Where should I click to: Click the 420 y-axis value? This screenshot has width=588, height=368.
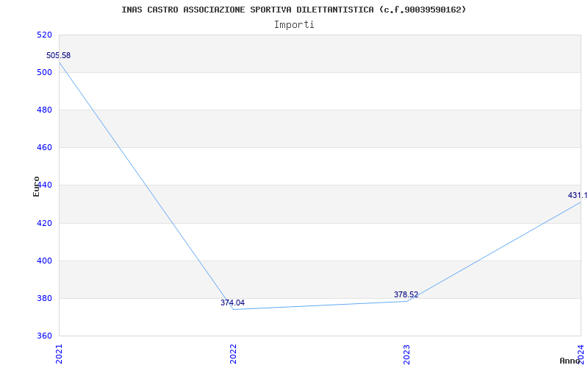(44, 223)
